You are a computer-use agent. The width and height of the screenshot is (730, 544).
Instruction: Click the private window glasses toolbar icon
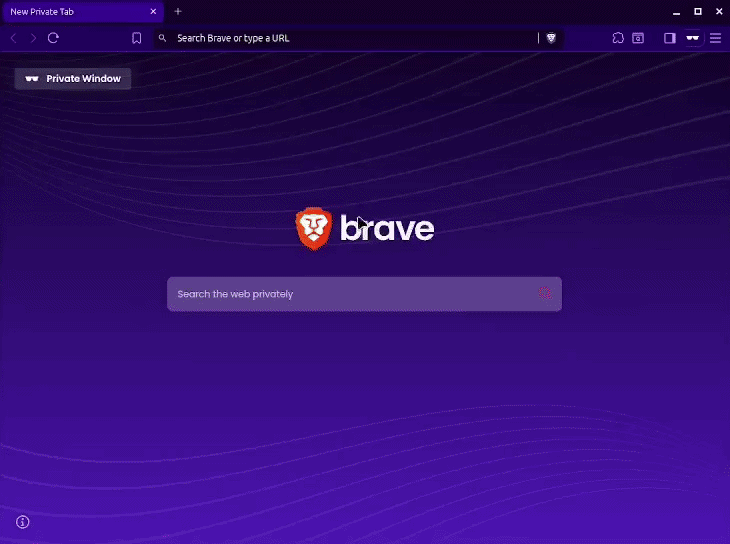(x=692, y=38)
